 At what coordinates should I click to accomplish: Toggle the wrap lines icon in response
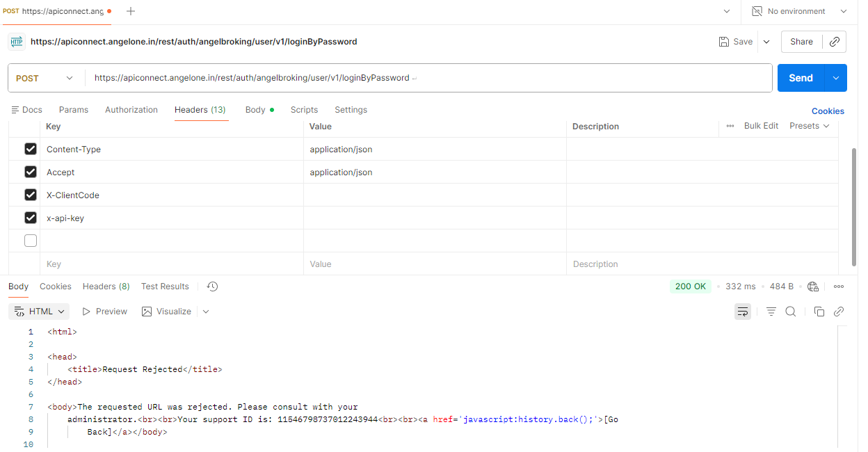[x=743, y=312]
